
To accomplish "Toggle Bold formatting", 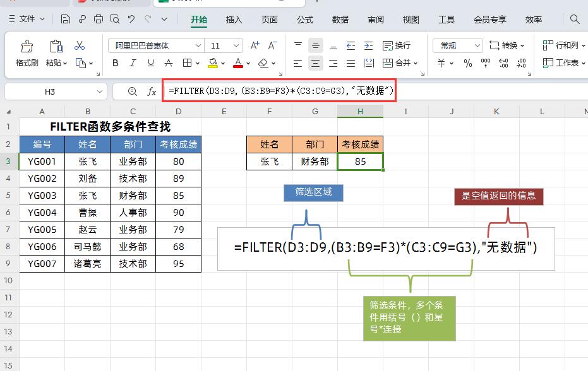I will [x=115, y=63].
